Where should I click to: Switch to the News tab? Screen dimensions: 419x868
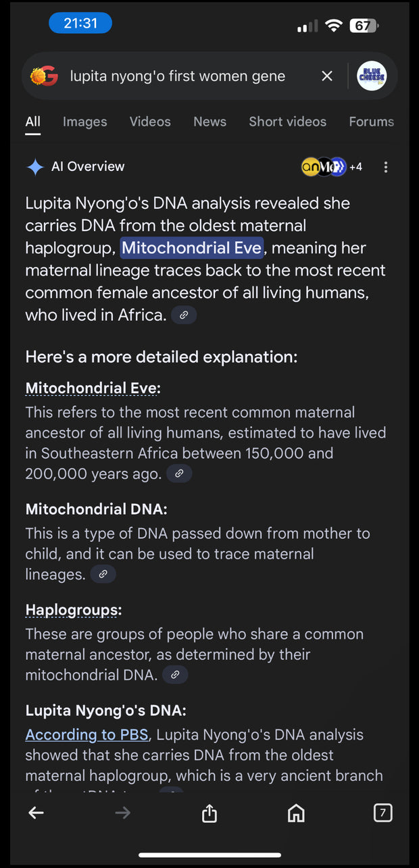coord(209,122)
